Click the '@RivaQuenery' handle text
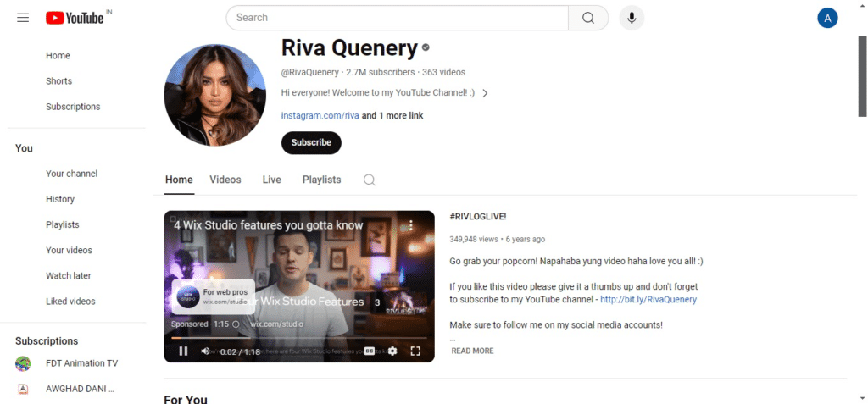Viewport: 868px width, 404px height. [310, 72]
